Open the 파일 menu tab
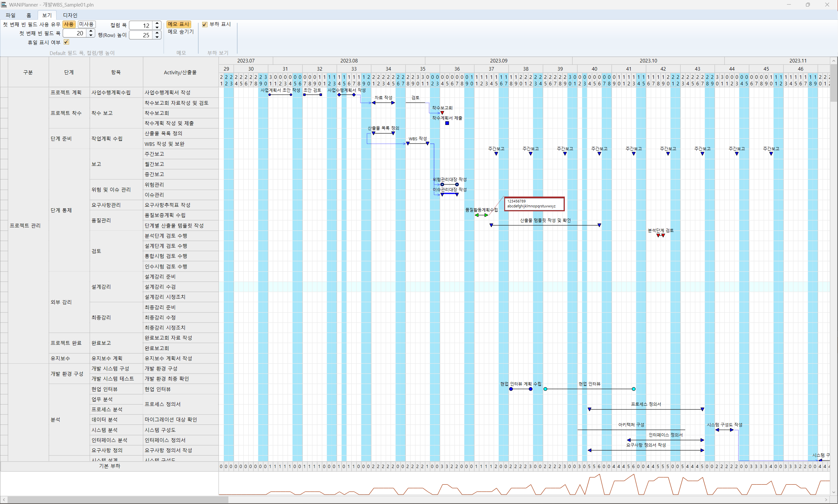 coord(10,15)
